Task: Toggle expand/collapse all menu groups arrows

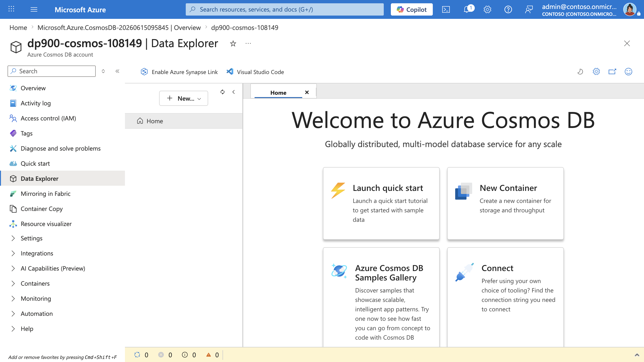Action: 103,71
